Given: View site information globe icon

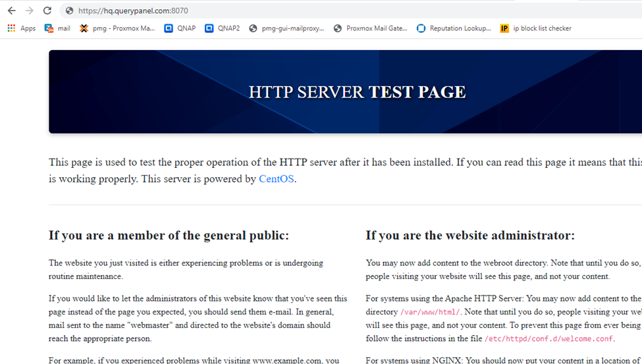Looking at the screenshot, I should pos(69,11).
